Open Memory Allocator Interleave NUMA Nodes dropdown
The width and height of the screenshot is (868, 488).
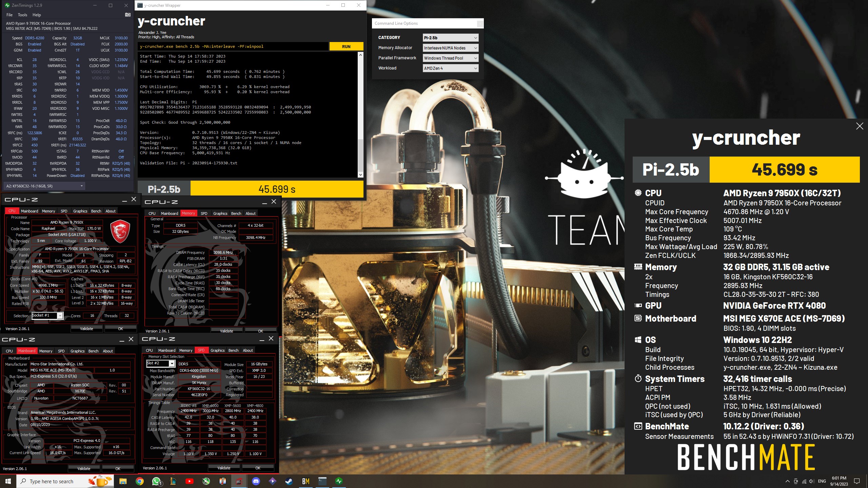pos(451,48)
